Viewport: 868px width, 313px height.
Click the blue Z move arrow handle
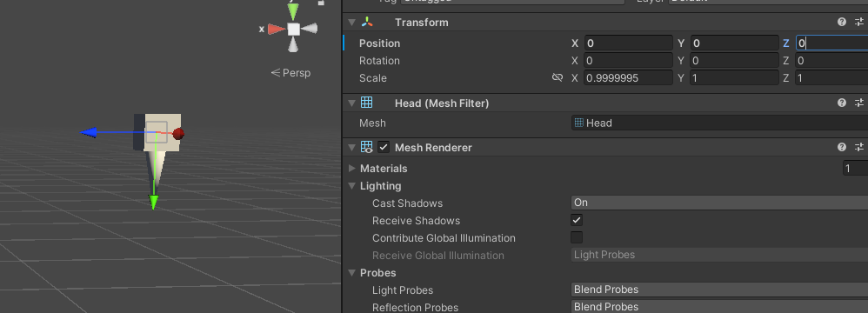click(89, 132)
